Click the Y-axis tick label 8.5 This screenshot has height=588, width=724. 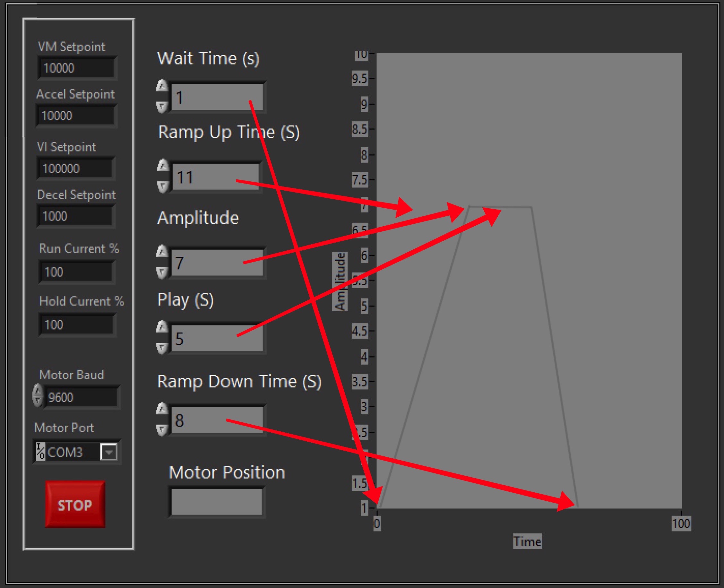[360, 129]
